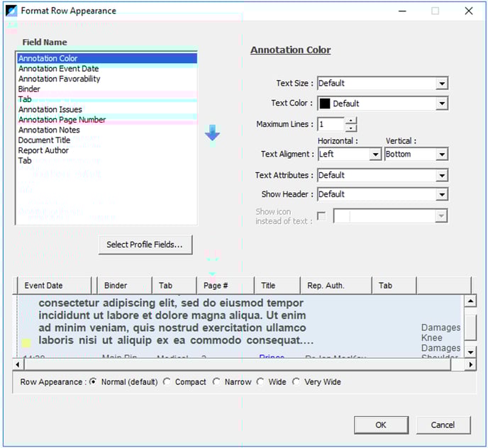
Task: Select Narrow row appearance
Action: tap(216, 381)
